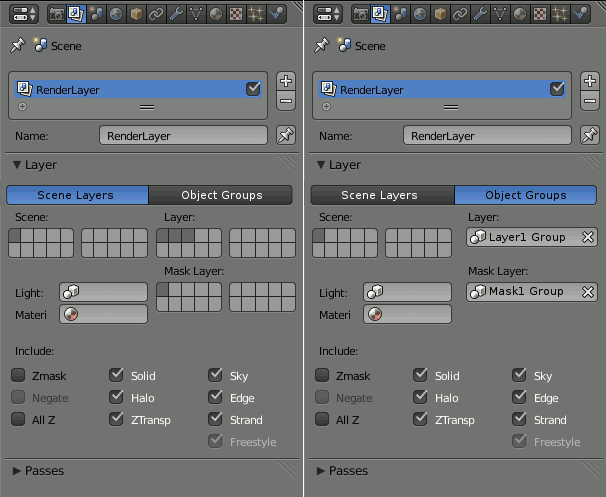606x497 pixels.
Task: Add render layer plus button, right panel
Action: [x=590, y=81]
